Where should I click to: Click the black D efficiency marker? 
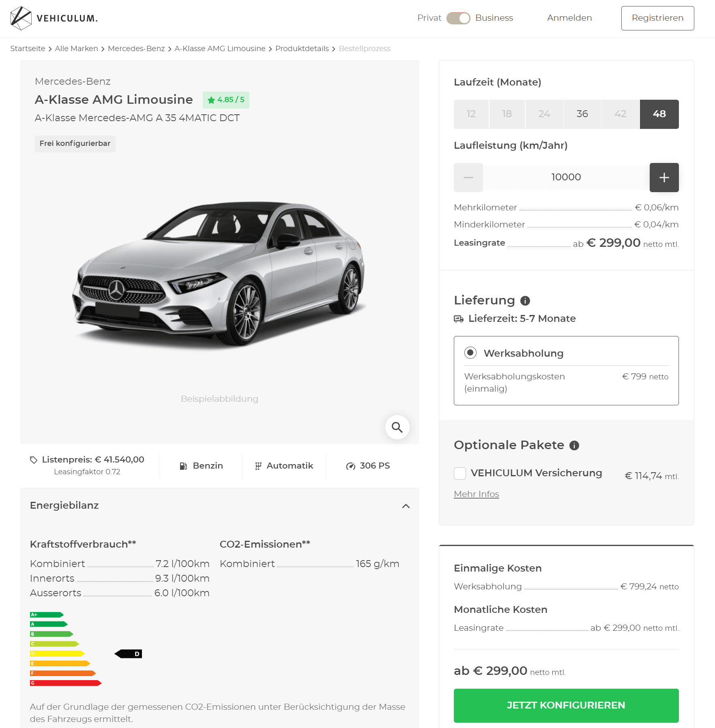point(128,654)
